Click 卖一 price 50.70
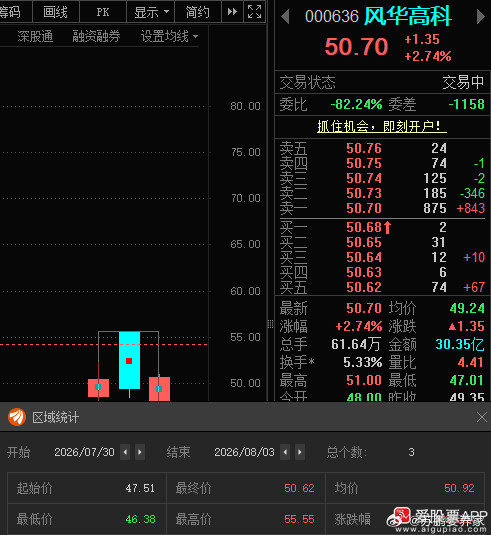The width and height of the screenshot is (491, 535). click(x=364, y=208)
